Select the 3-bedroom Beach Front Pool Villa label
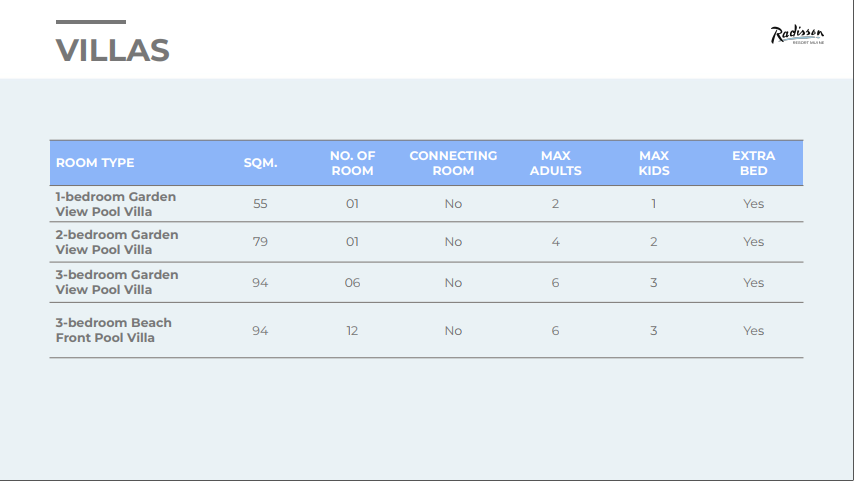Image resolution: width=854 pixels, height=481 pixels. [113, 330]
